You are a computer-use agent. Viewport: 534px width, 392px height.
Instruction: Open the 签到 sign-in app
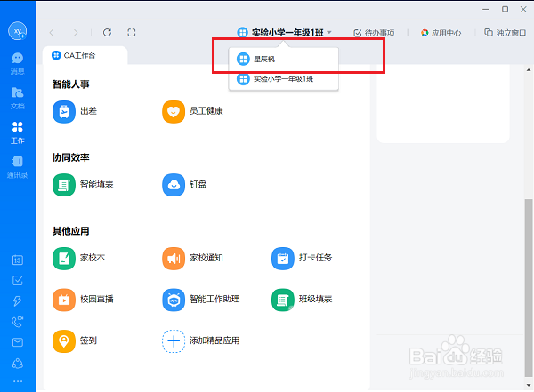tap(75, 341)
